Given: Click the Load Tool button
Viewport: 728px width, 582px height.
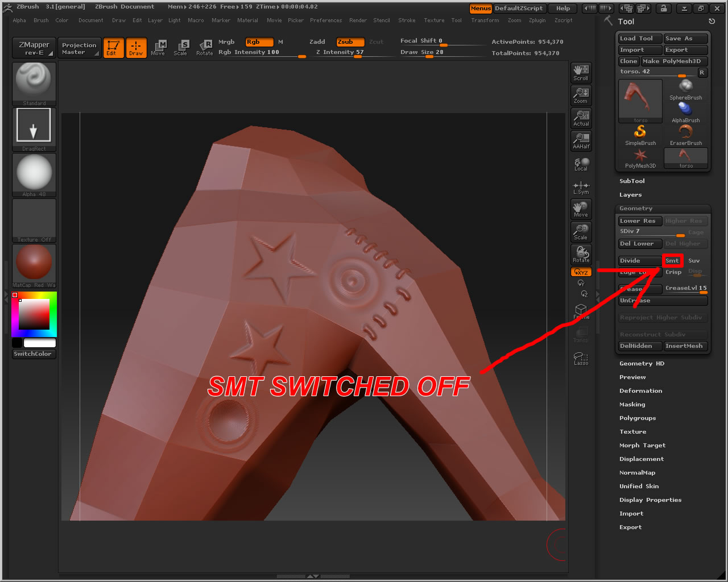Looking at the screenshot, I should (640, 39).
